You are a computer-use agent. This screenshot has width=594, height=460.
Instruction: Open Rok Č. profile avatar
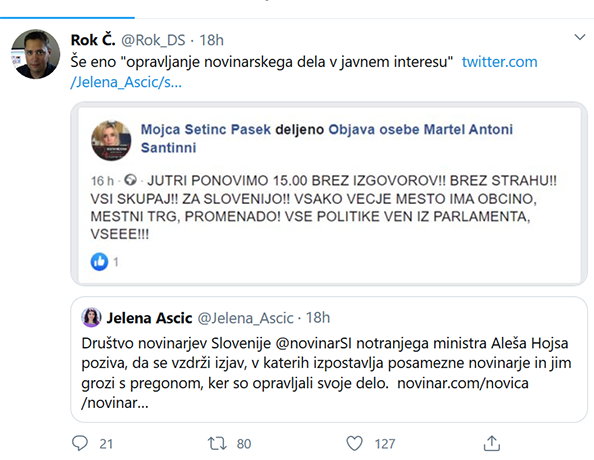pyautogui.click(x=35, y=54)
